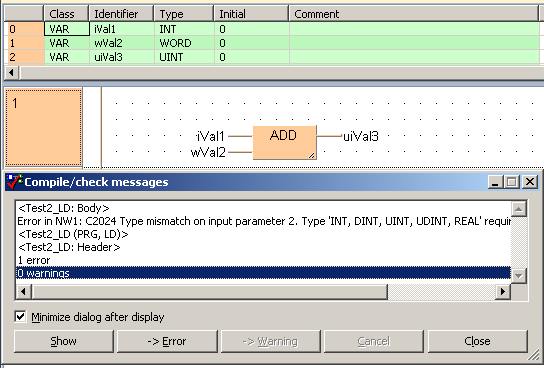
Task: Select the network 1 number block
Action: [x=44, y=127]
